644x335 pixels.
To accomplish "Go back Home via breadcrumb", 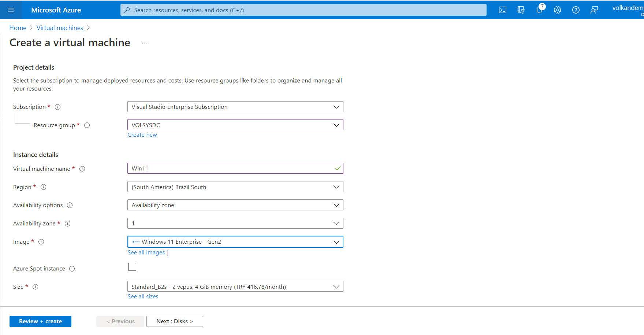I will click(x=18, y=27).
